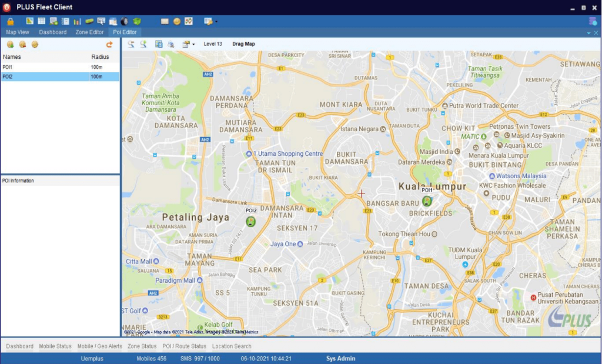Image resolution: width=602 pixels, height=364 pixels.
Task: Open the list report icon in the main toolbar
Action: coord(65,21)
